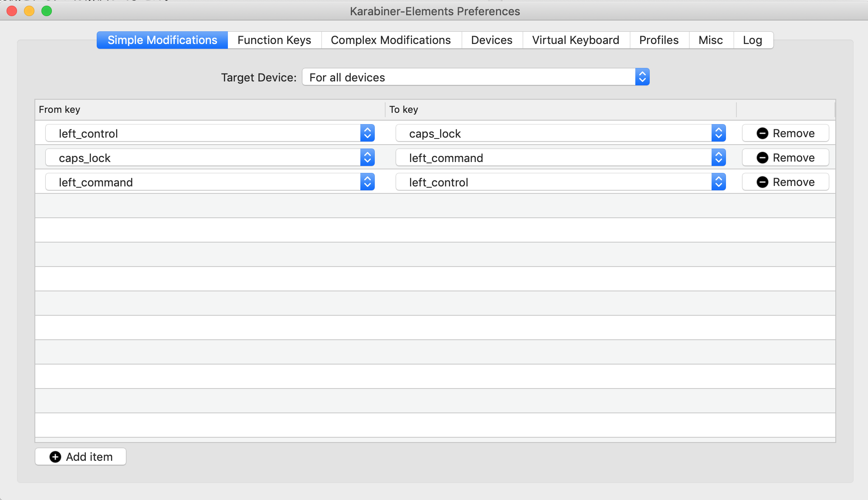Open the left_command From key dropdown

tap(210, 182)
